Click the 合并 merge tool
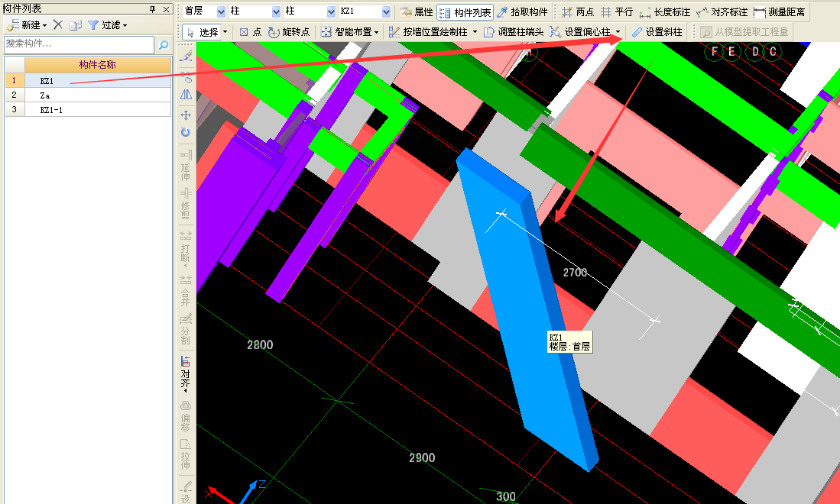Viewport: 840px width, 504px height. point(186,291)
